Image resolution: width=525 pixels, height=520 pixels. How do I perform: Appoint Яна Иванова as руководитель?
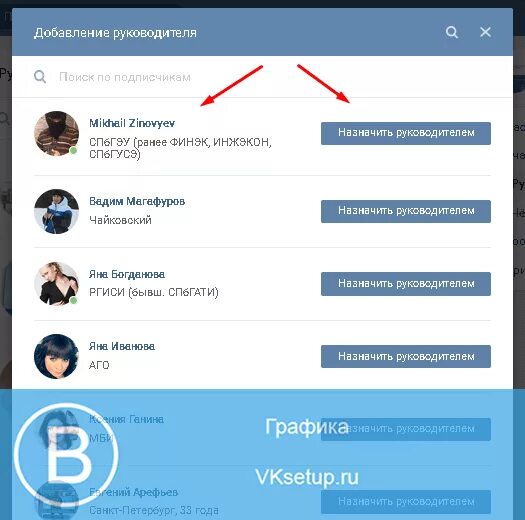pos(406,356)
